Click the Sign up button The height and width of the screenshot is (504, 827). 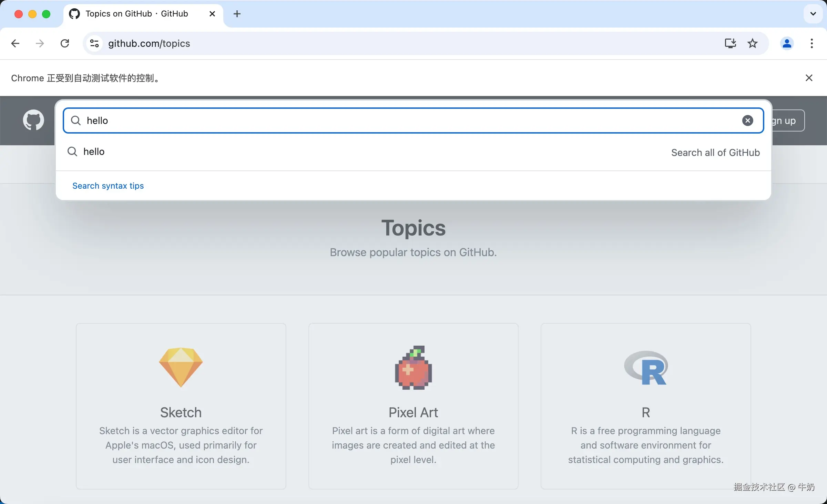pos(788,120)
